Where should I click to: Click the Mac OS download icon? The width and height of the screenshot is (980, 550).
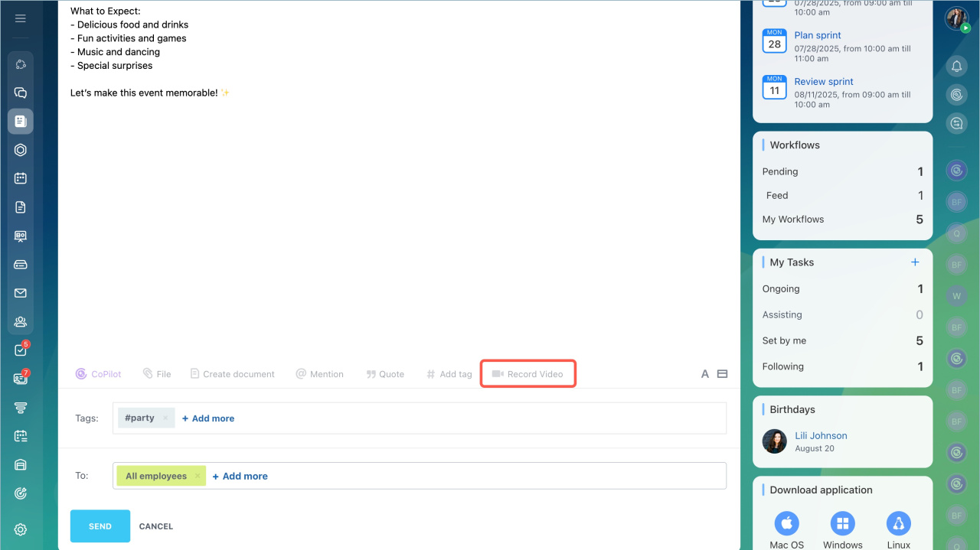click(786, 524)
